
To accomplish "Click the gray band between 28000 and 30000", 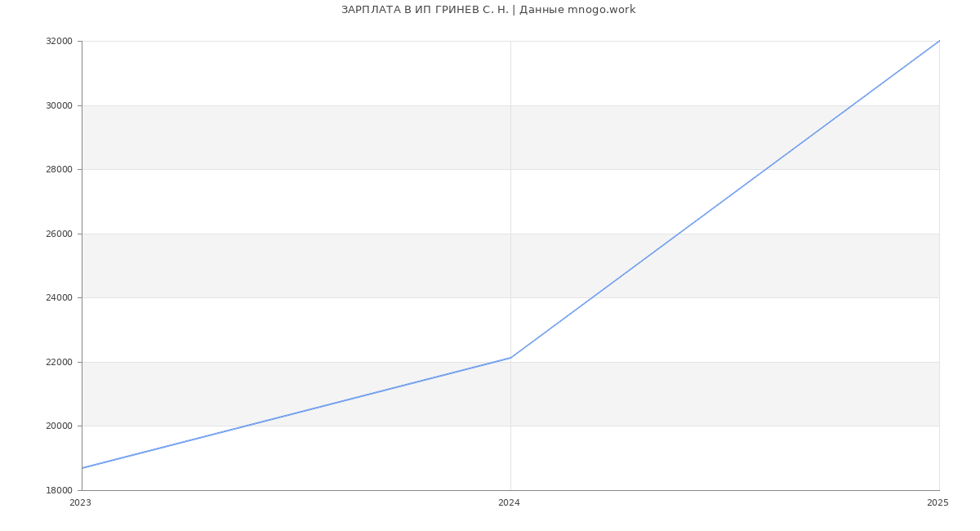I will 327,137.
